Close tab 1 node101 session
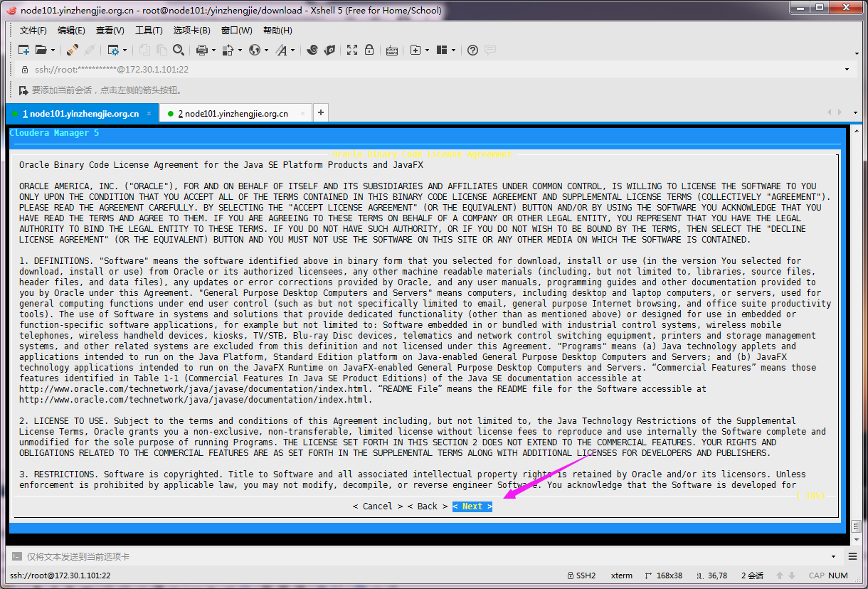 tap(149, 113)
